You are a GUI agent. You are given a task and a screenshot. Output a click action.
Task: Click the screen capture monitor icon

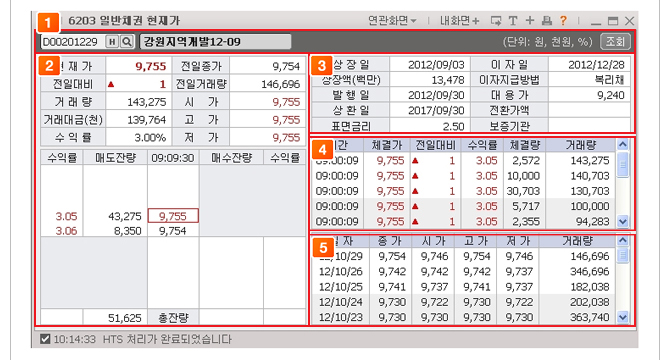496,21
